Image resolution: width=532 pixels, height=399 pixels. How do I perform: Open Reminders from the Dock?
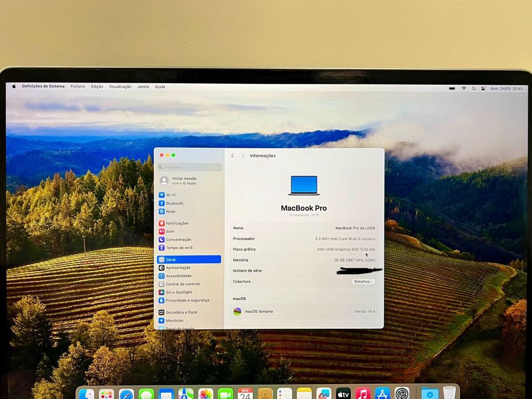[x=285, y=394]
